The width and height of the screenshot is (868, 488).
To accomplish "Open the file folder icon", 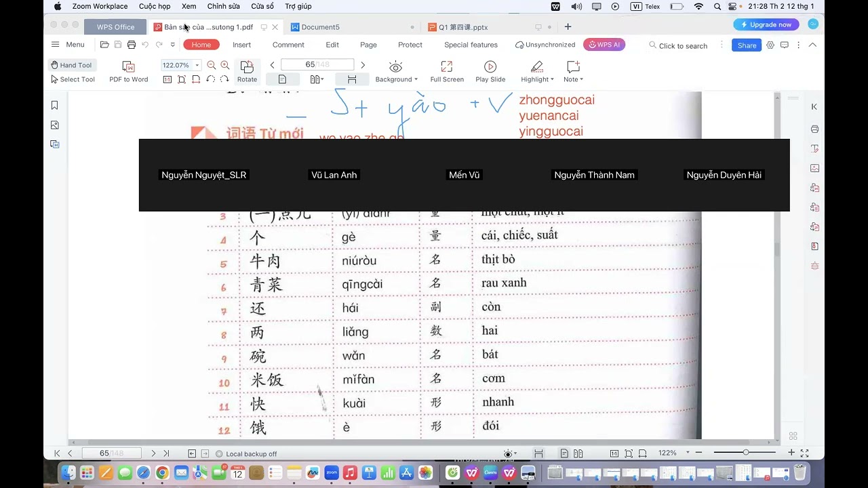I will click(104, 45).
